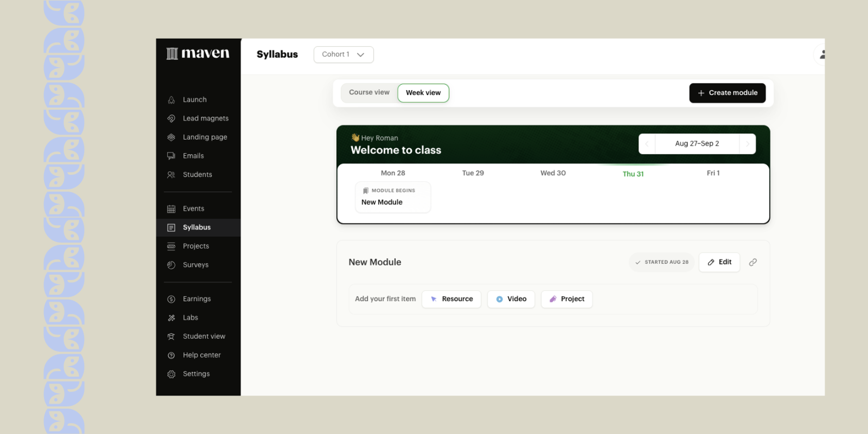This screenshot has height=434, width=868.
Task: Go to next week arrow
Action: 747,144
